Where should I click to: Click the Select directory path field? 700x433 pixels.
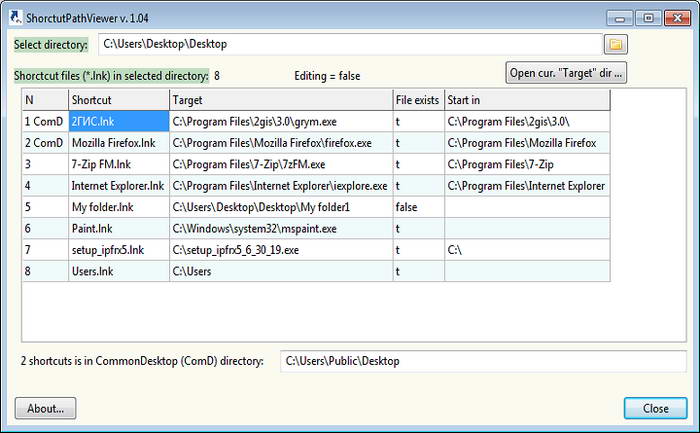(x=350, y=44)
